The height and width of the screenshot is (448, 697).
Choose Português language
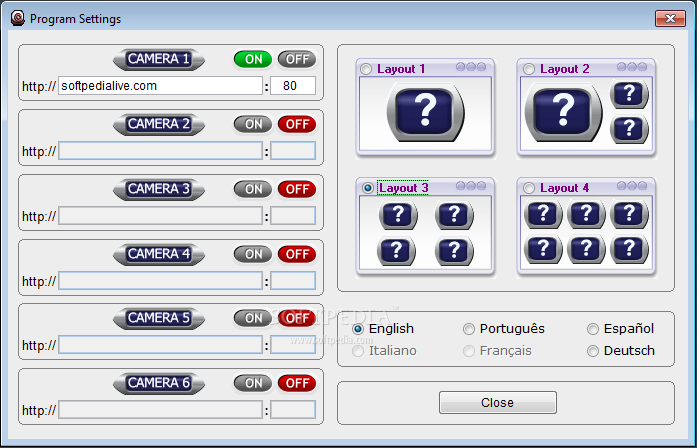469,329
